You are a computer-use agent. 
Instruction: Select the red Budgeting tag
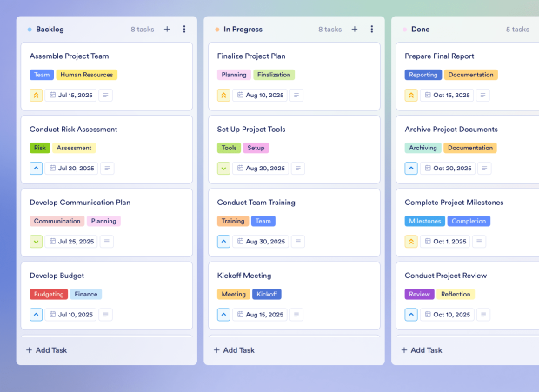tap(49, 294)
